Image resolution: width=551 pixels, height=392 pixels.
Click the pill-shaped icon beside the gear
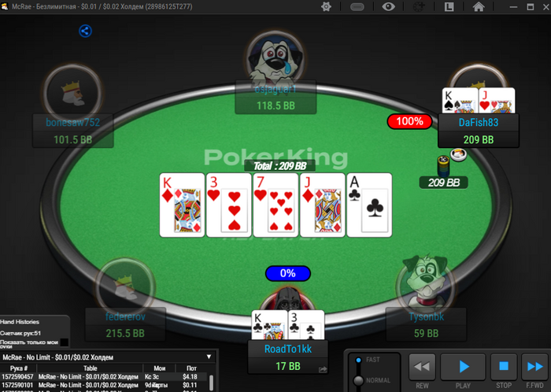(357, 7)
